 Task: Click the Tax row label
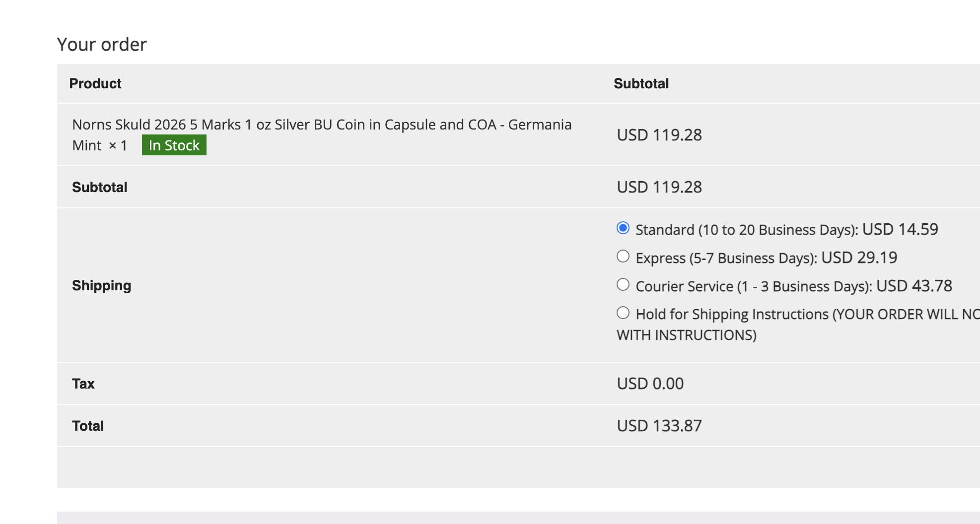[83, 384]
